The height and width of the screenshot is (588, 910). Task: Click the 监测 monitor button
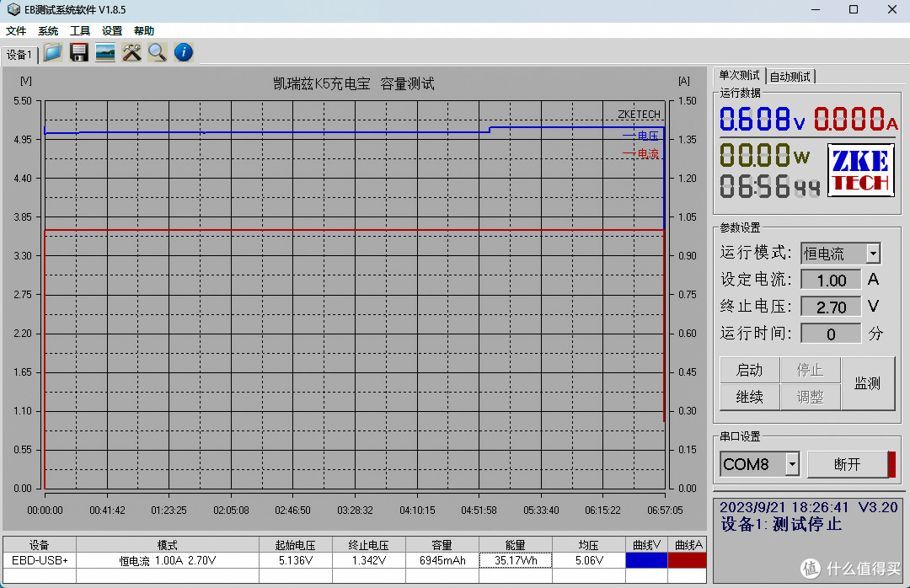[x=867, y=383]
